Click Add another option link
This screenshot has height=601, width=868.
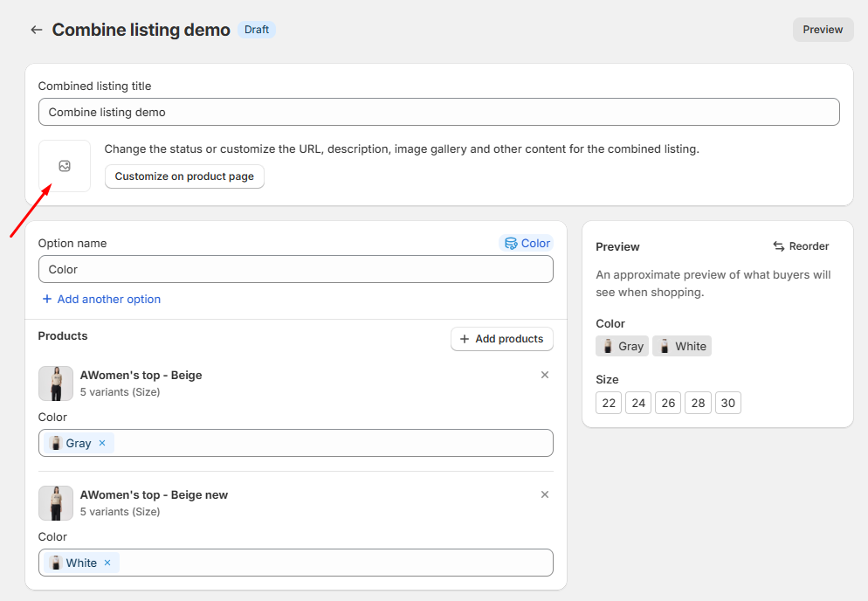(101, 299)
